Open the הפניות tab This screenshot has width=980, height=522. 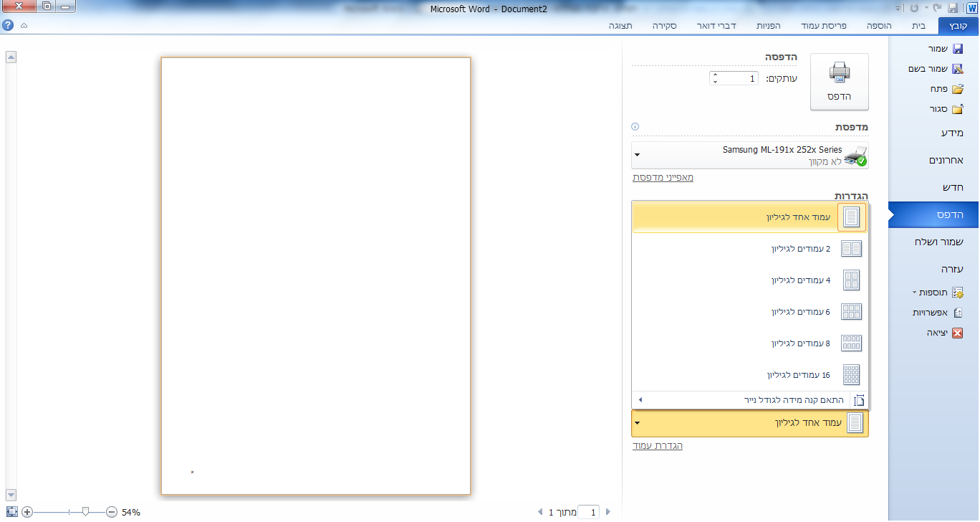tap(769, 26)
